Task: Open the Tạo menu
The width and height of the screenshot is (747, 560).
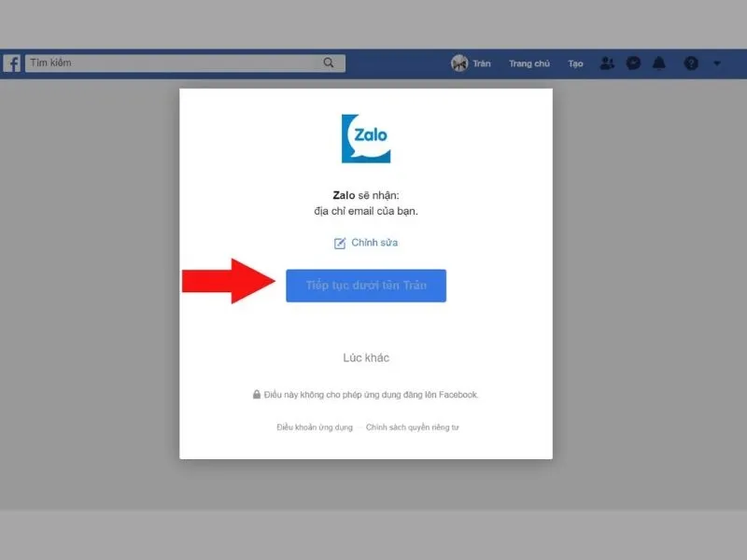Action: [575, 63]
